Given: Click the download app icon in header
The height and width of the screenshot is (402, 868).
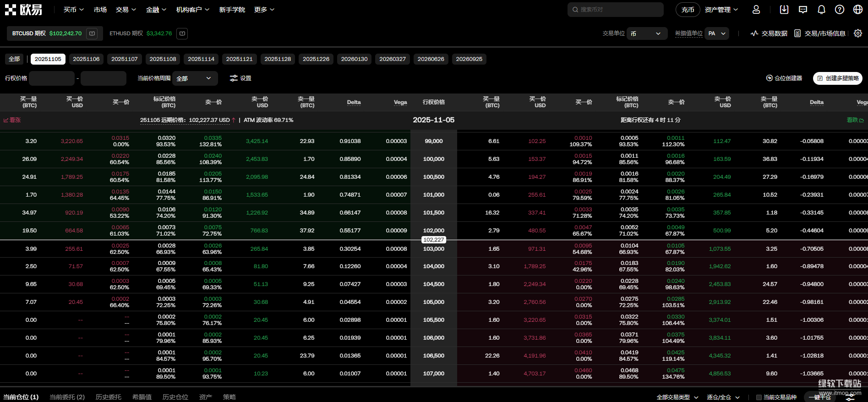Looking at the screenshot, I should 784,10.
